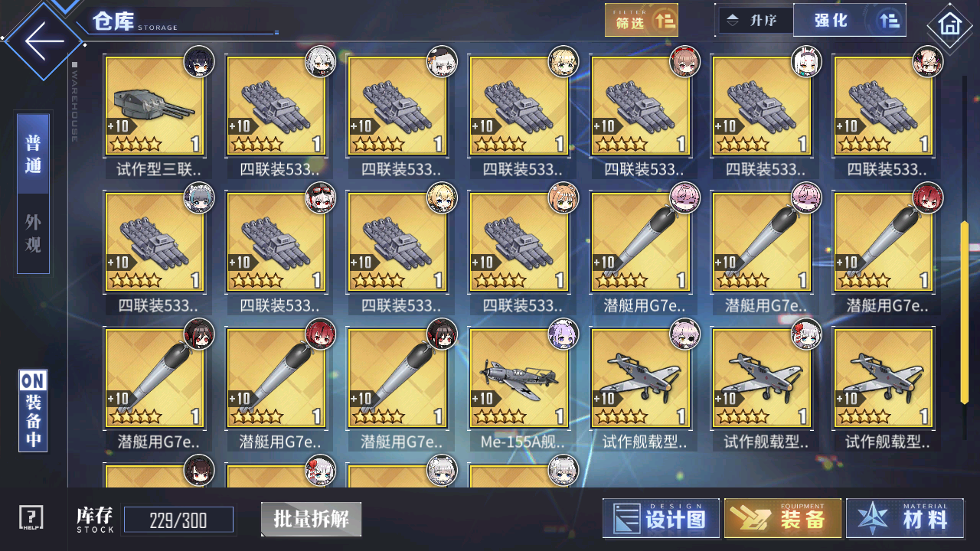This screenshot has height=551, width=980.
Task: Click the character avatar on first torpedo launcher
Action: 321,61
